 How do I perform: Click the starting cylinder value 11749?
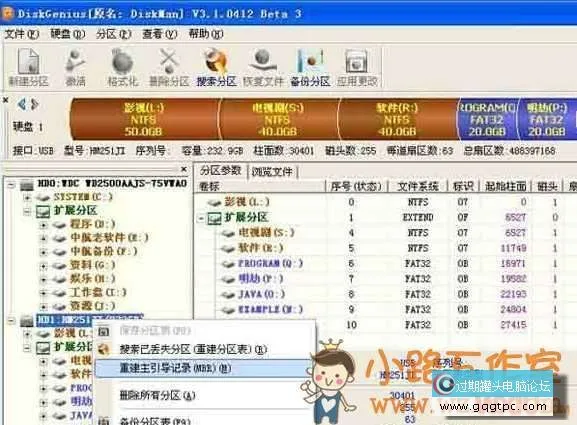click(x=513, y=248)
